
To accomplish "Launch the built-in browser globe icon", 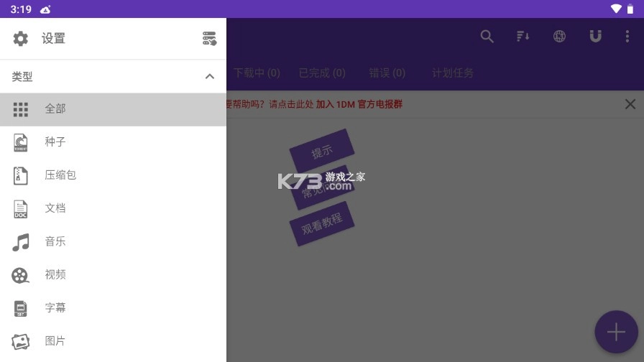I will click(559, 37).
